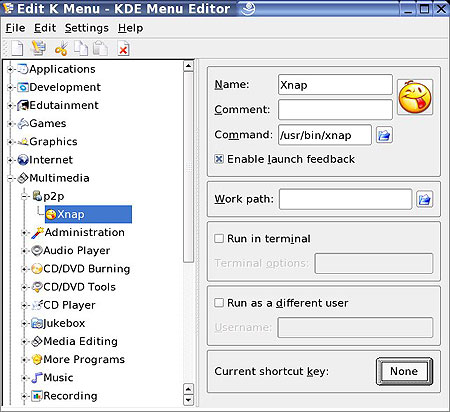Click the None shortcut key button
This screenshot has height=412, width=450.
click(x=404, y=371)
